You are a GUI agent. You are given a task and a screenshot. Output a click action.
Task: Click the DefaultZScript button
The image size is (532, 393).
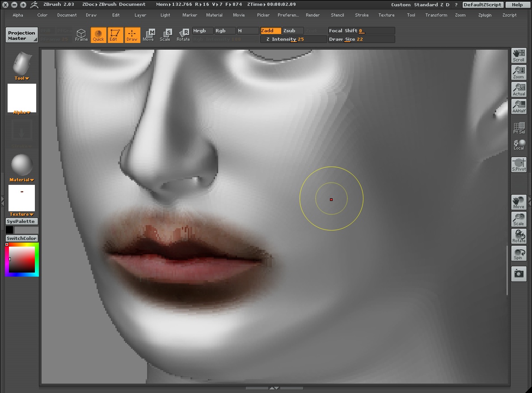point(482,4)
